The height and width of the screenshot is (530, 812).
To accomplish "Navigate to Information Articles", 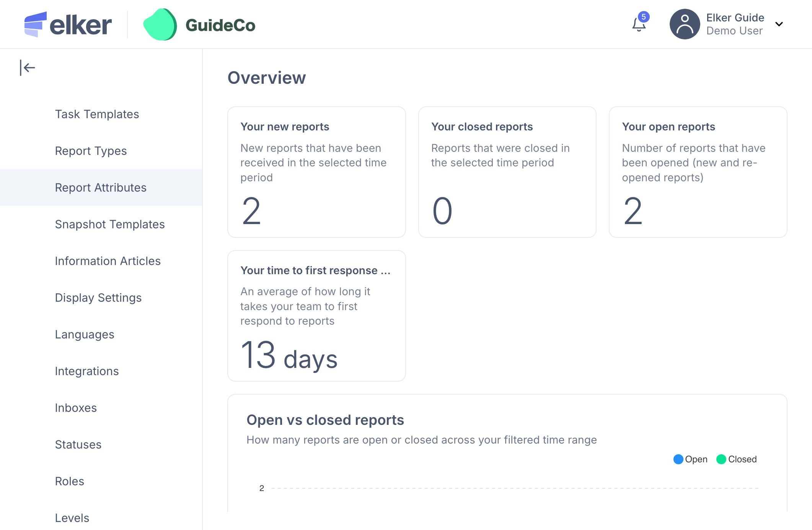I will [108, 261].
